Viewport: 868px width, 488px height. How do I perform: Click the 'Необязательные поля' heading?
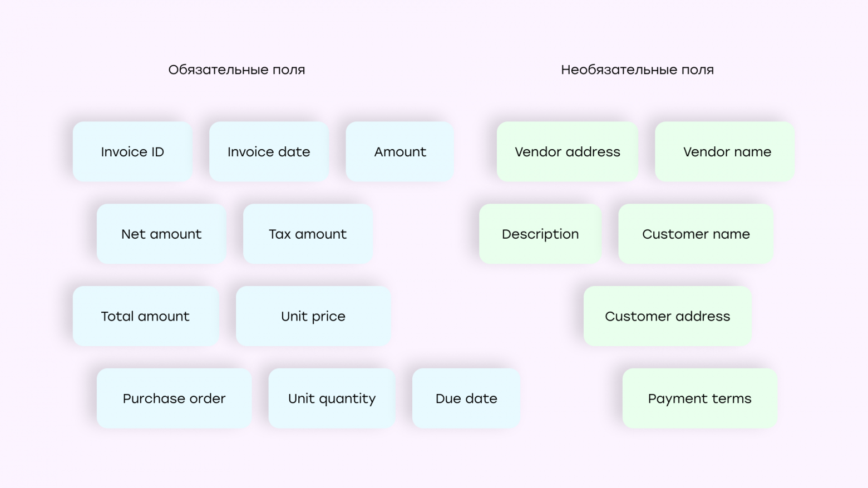pos(637,70)
